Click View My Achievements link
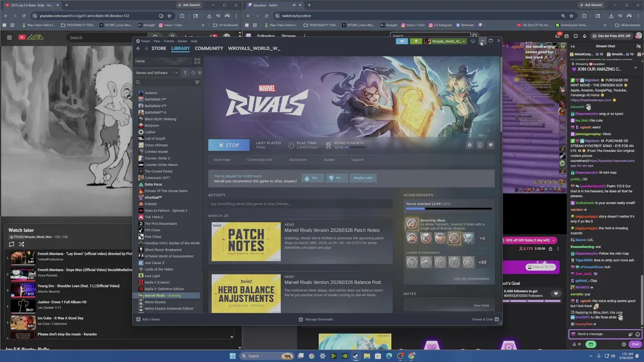644x362 pixels. click(471, 279)
